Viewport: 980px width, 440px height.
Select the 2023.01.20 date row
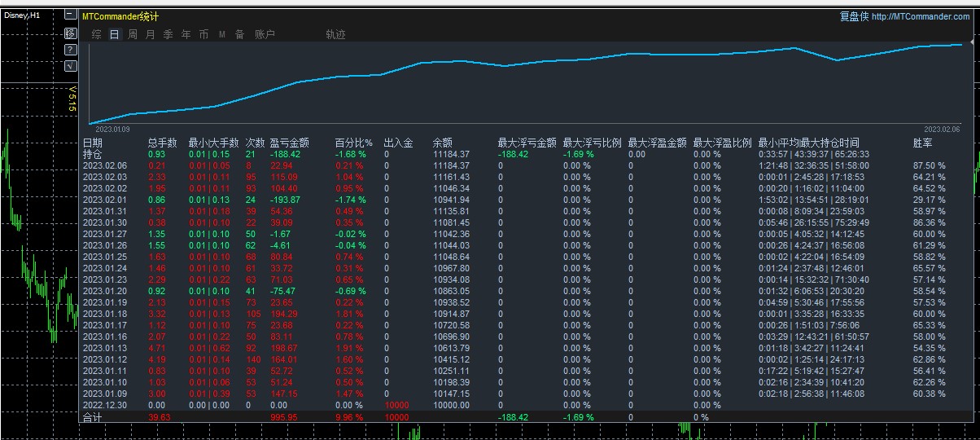point(105,291)
